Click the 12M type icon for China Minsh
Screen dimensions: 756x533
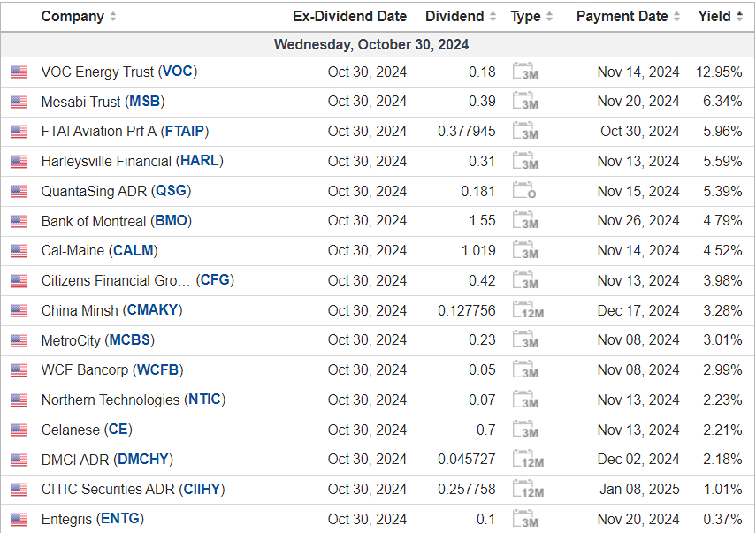tap(528, 310)
